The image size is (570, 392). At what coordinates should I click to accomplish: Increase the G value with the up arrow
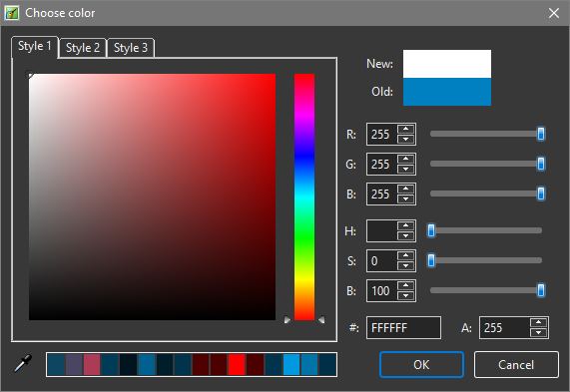[405, 159]
